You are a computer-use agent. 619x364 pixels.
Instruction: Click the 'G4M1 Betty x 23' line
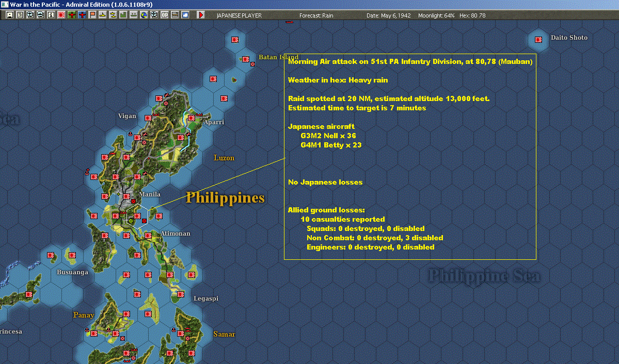331,145
